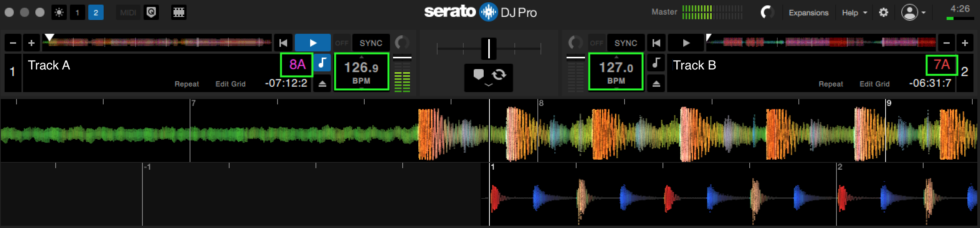Open the video panel icon
980x228 pixels.
(x=178, y=13)
